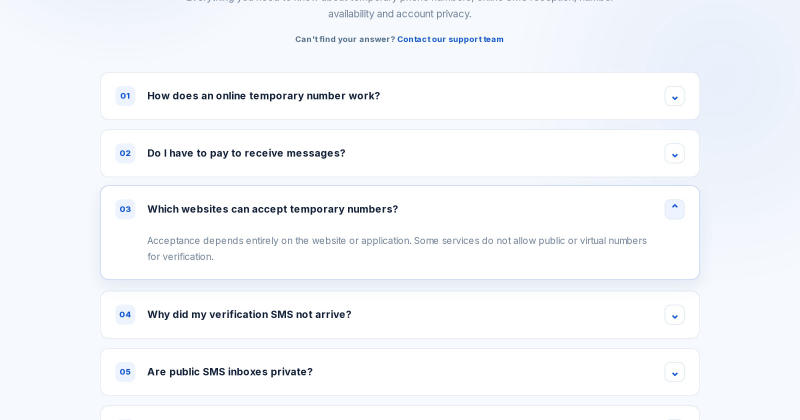Click the 01 number badge

[125, 96]
